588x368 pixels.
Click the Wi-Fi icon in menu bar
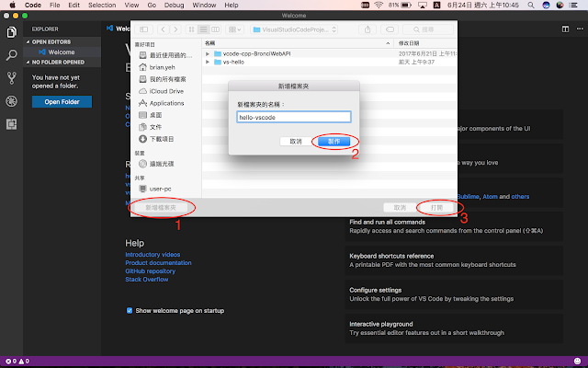pos(379,5)
